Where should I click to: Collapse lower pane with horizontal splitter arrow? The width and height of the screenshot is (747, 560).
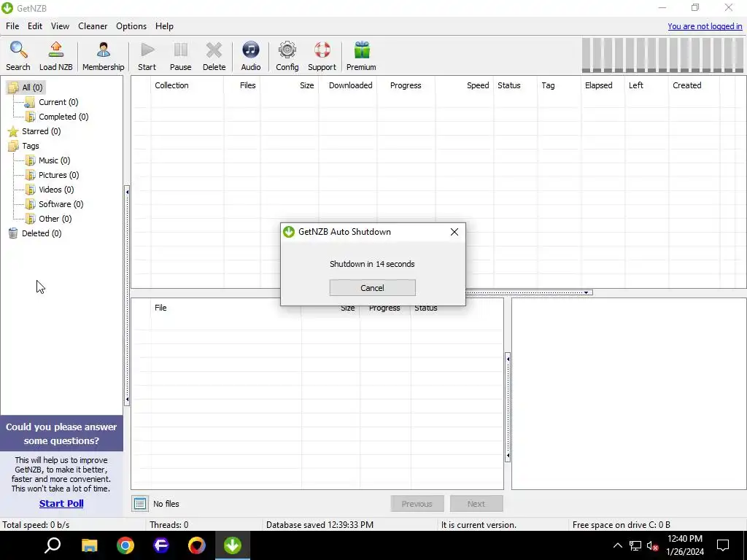(x=586, y=292)
